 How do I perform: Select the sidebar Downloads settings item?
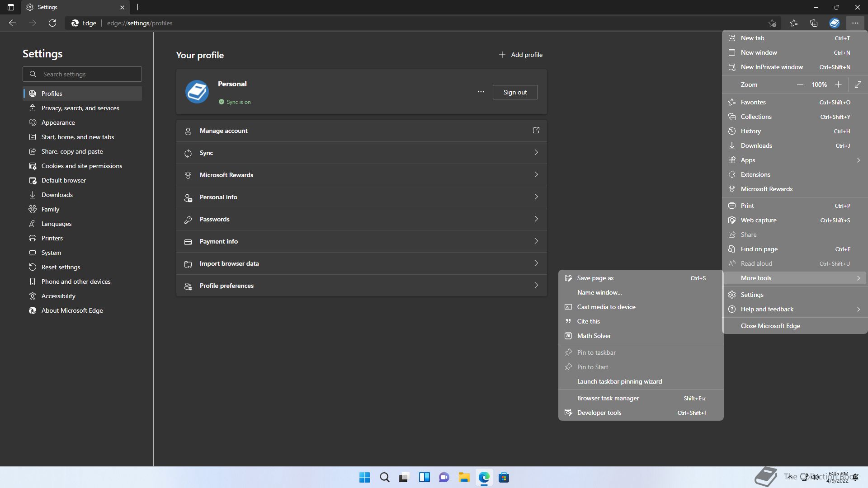82,195
